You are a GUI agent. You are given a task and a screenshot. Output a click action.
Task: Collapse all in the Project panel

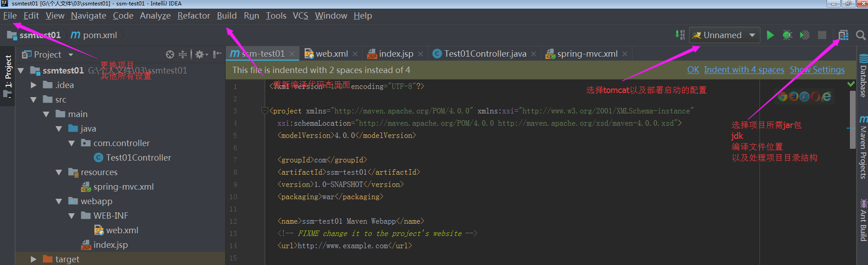tap(182, 54)
